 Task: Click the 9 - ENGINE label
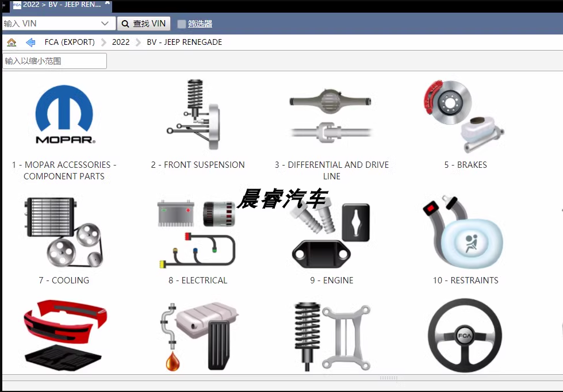point(332,280)
